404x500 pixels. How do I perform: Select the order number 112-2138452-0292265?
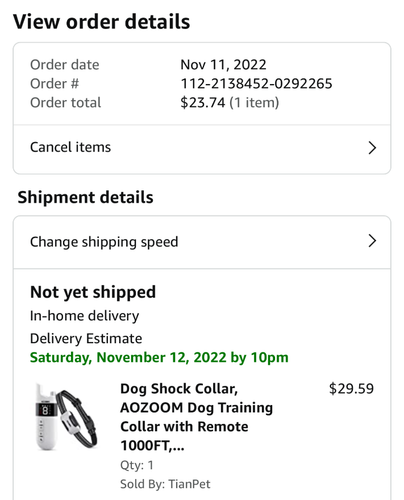tap(256, 84)
